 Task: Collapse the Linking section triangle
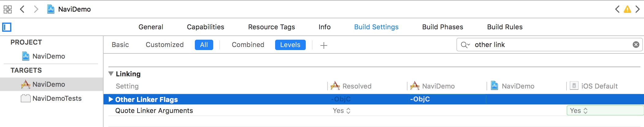tap(111, 74)
